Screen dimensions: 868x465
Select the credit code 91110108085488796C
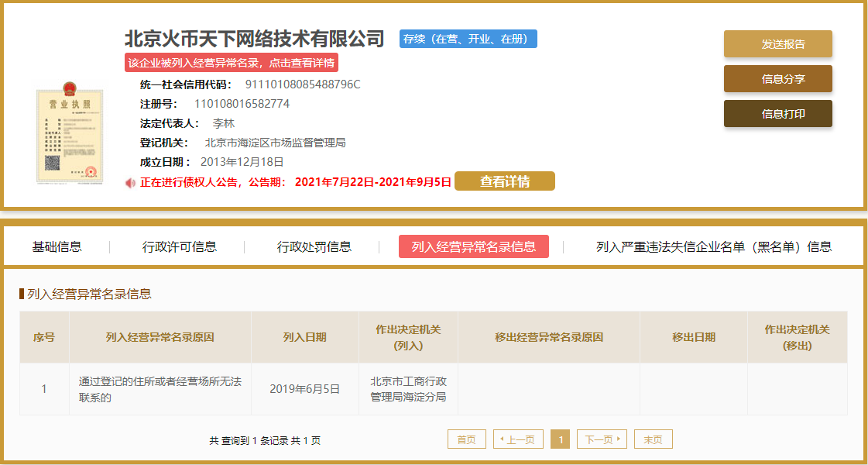coord(303,84)
